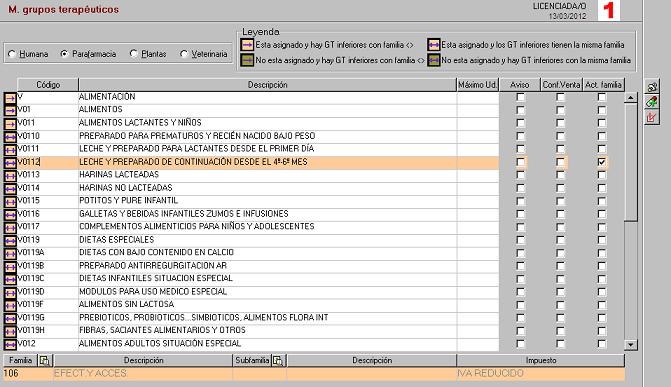This screenshot has height=387, width=671.
Task: Click the Código column header
Action: click(x=48, y=85)
